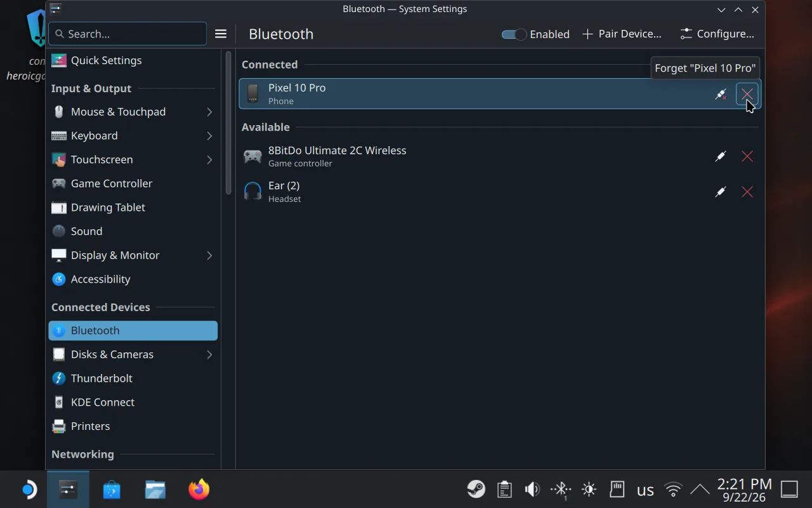The height and width of the screenshot is (508, 812).
Task: Open the hamburger menu beside search
Action: pyautogui.click(x=221, y=34)
